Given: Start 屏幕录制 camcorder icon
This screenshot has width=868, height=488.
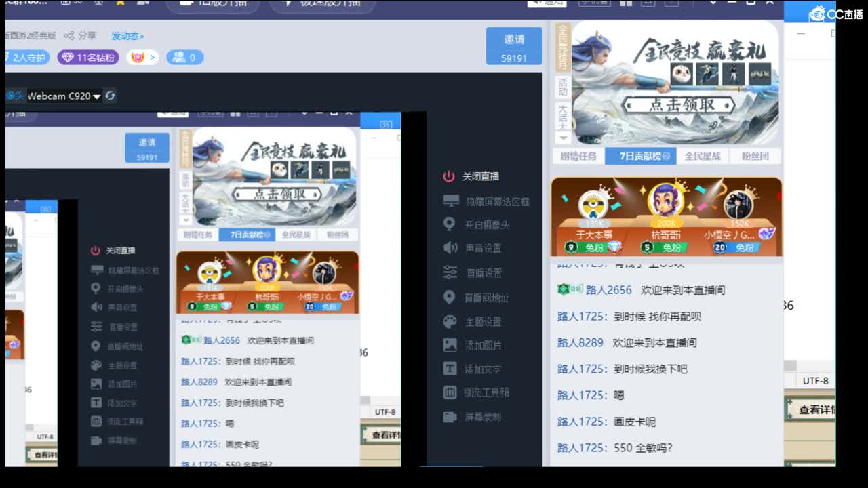Looking at the screenshot, I should (450, 417).
